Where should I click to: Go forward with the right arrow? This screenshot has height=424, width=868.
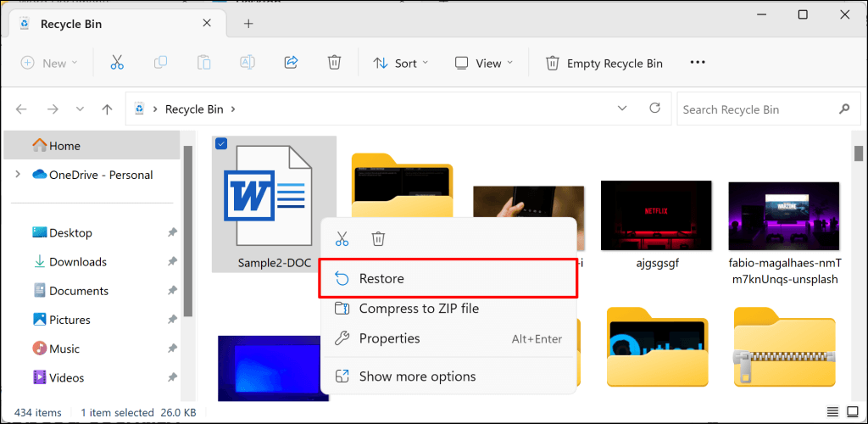53,109
